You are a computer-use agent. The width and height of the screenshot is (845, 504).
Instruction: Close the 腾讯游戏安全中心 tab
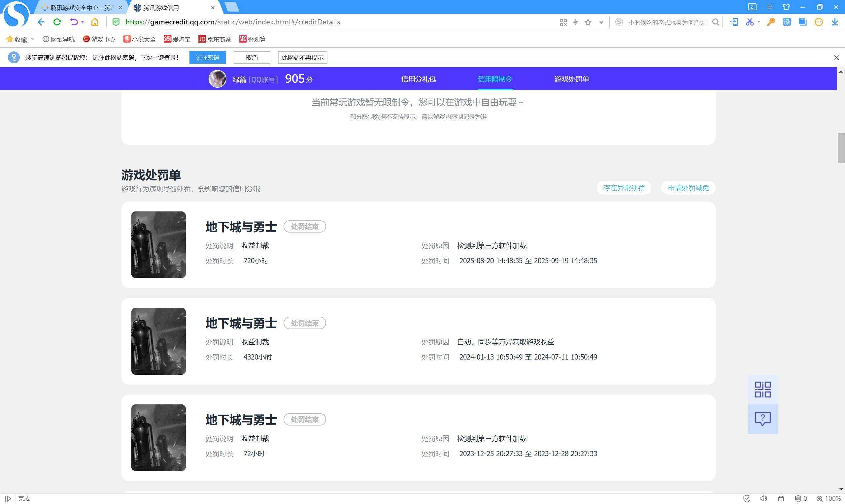120,8
